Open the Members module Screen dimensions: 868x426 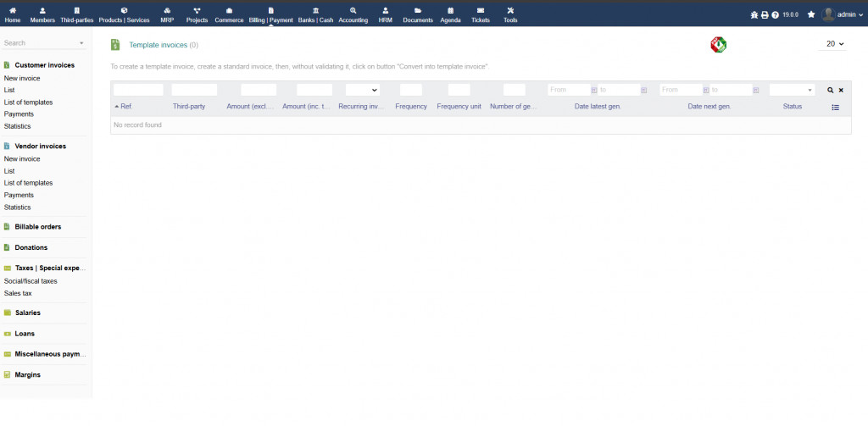(42, 15)
